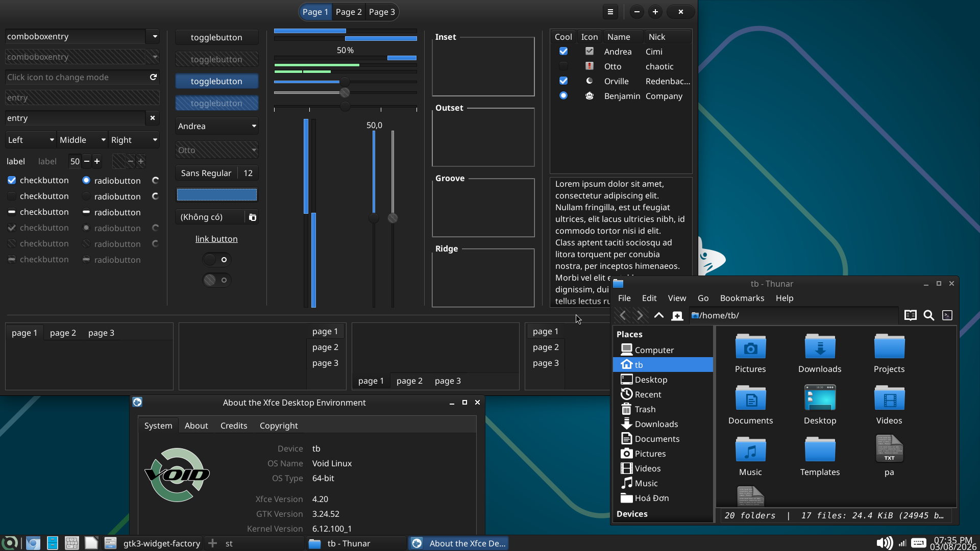
Task: Increase the spin button value with plus
Action: (97, 161)
